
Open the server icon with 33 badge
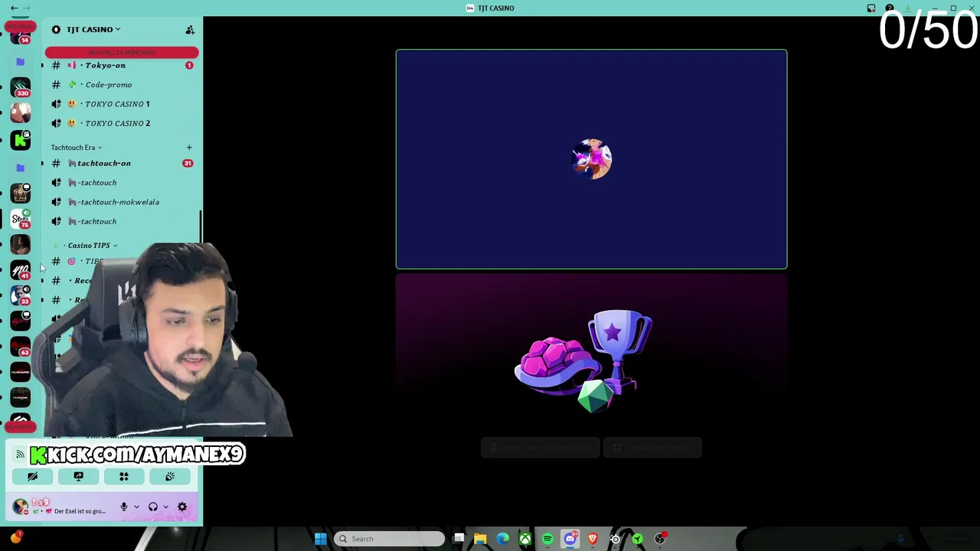pos(21,295)
